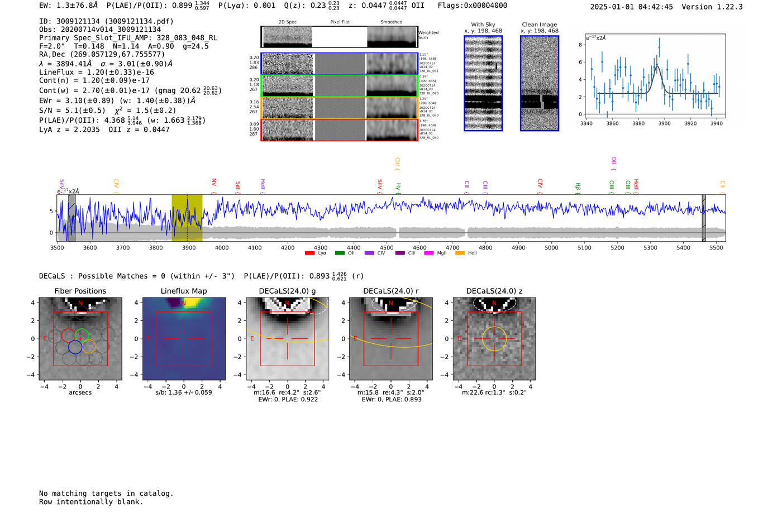This screenshot has height=532, width=782.
Task: Click the green Hγ line marker
Action: pyautogui.click(x=398, y=188)
